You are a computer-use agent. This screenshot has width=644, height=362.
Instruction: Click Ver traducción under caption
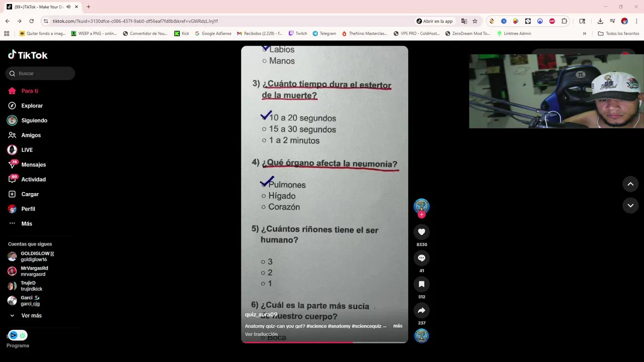pyautogui.click(x=261, y=334)
